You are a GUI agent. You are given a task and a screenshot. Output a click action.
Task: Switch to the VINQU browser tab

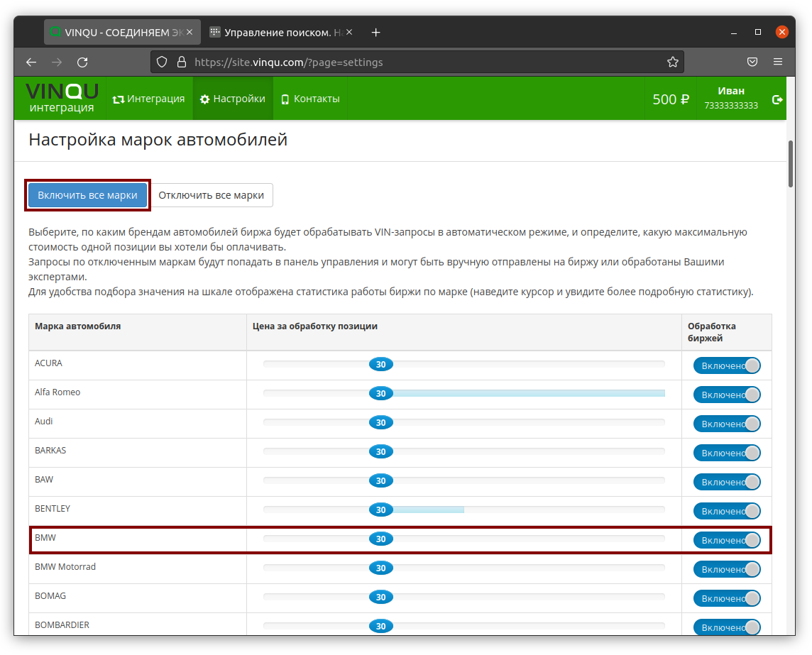[122, 33]
